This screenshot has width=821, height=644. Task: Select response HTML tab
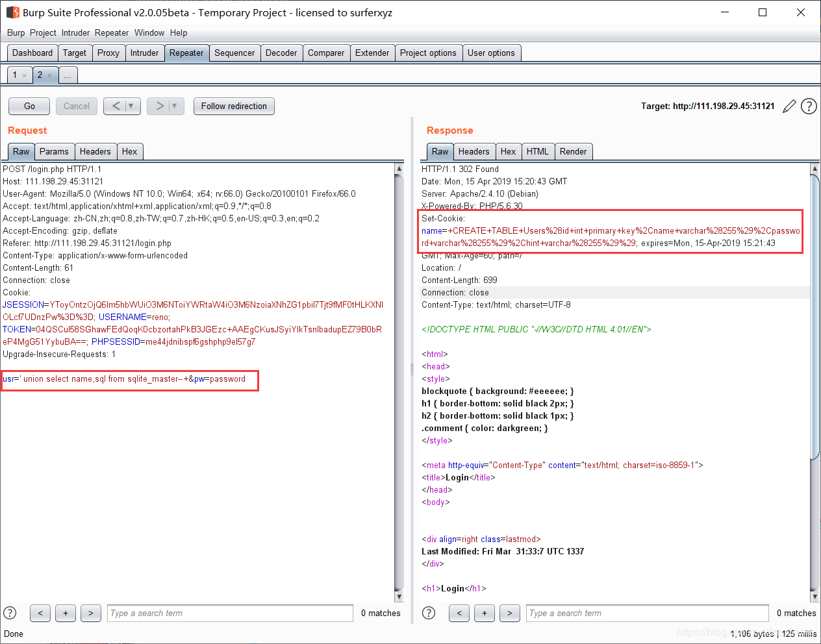[538, 151]
